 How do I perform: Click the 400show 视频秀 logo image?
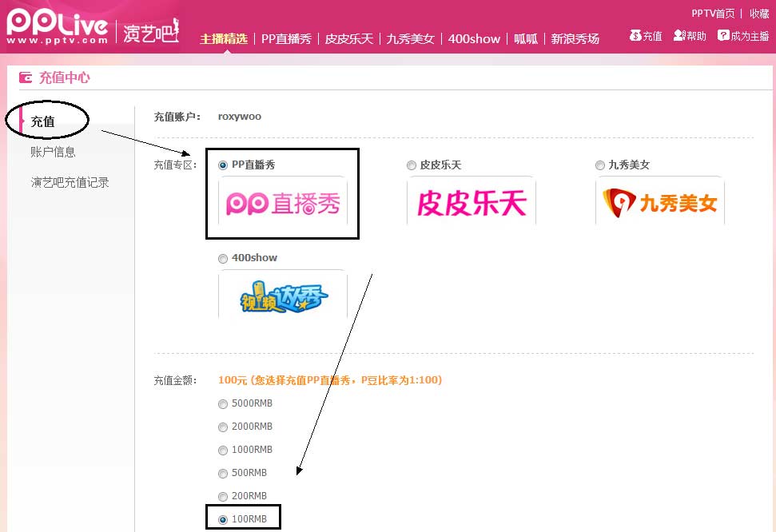283,296
